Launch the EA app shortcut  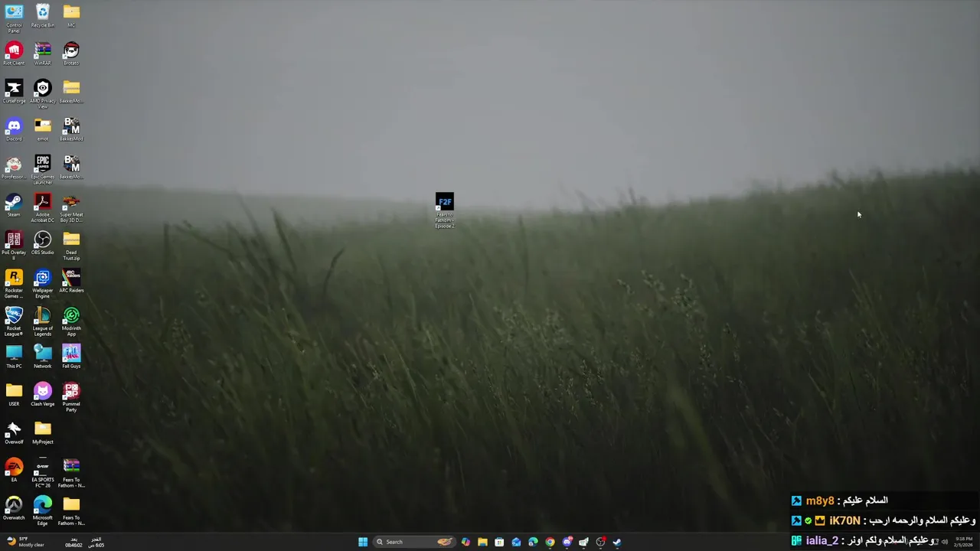[x=14, y=470]
